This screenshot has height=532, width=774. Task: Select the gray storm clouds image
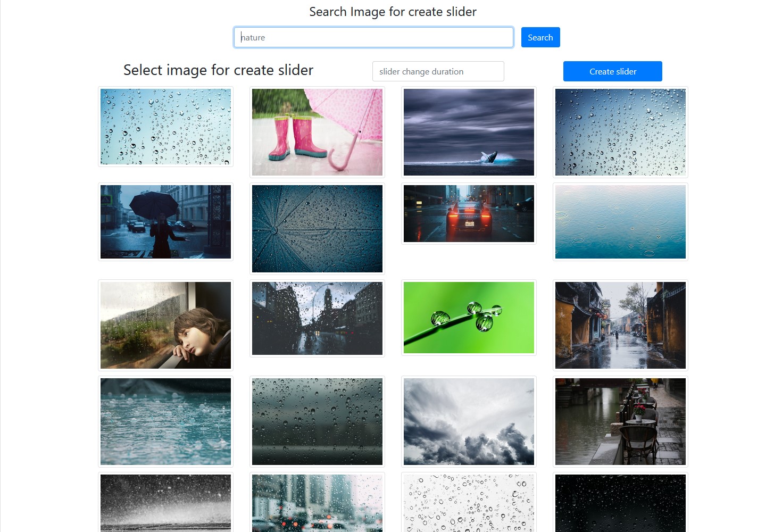pyautogui.click(x=469, y=421)
